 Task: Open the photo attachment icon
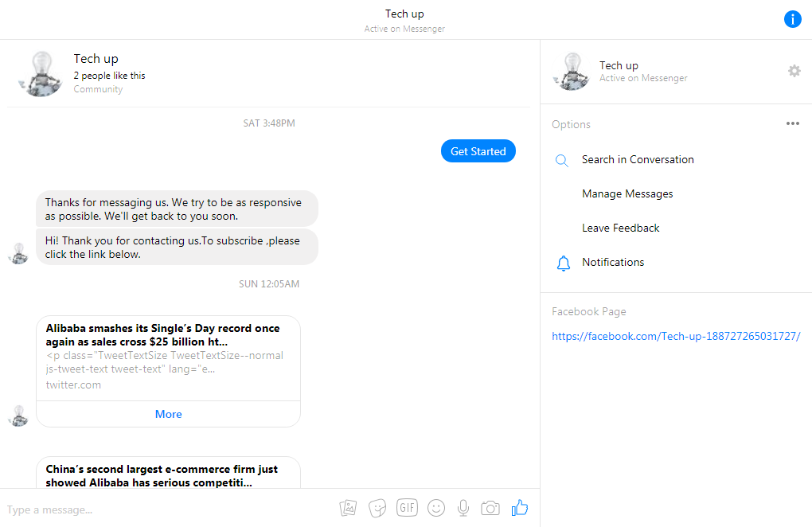[348, 509]
